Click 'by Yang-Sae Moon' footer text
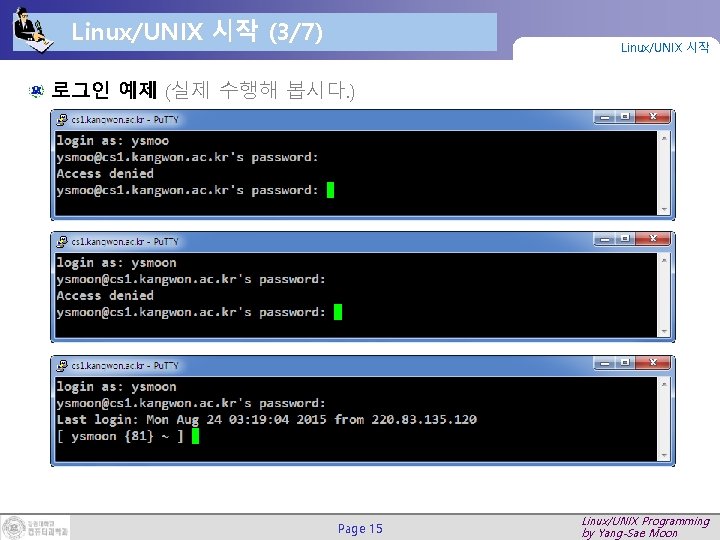720x540 pixels. (x=630, y=533)
